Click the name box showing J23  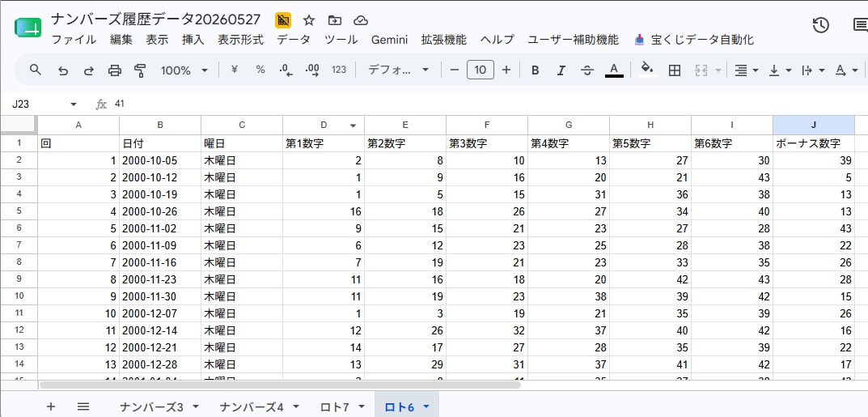click(38, 104)
